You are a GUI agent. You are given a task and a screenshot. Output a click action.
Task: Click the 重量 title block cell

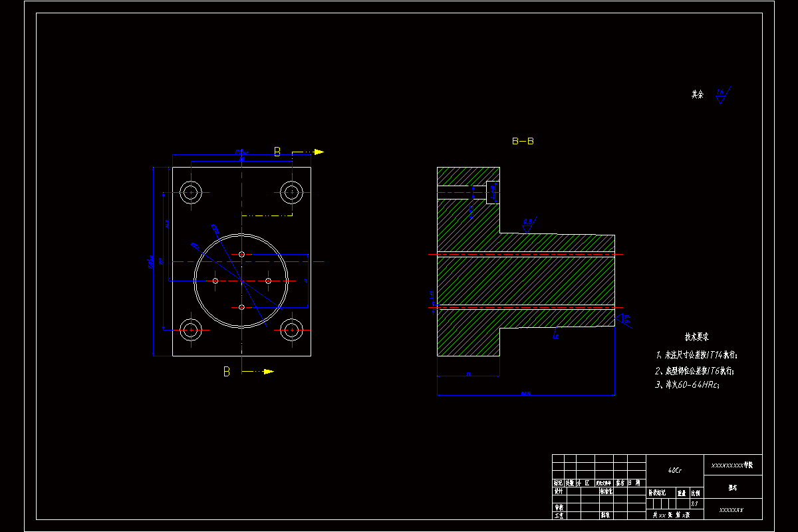(x=683, y=493)
